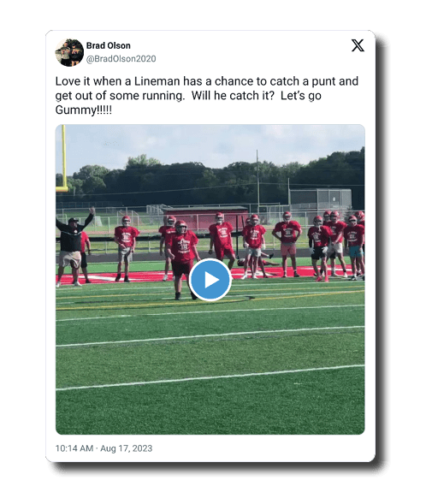Click the 10:14 AM timestamp

(x=74, y=448)
